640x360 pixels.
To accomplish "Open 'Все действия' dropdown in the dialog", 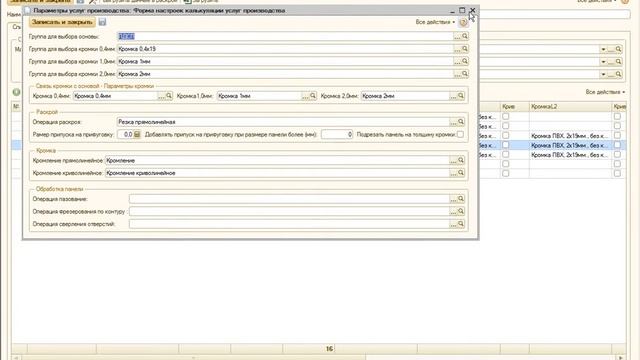I will coord(435,22).
